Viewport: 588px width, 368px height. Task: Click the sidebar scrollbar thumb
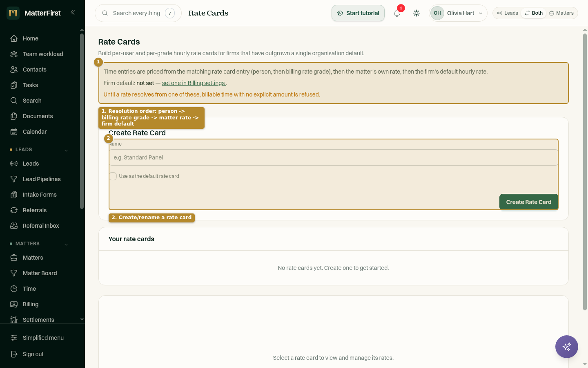(x=82, y=121)
